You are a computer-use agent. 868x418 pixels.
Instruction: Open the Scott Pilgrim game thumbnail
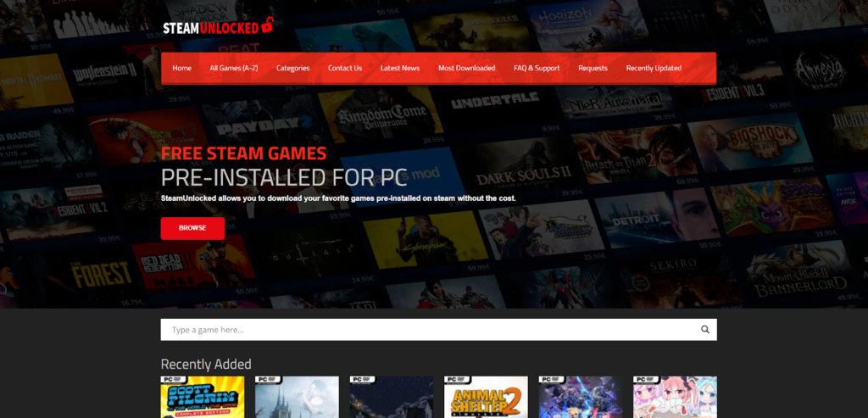pyautogui.click(x=203, y=397)
